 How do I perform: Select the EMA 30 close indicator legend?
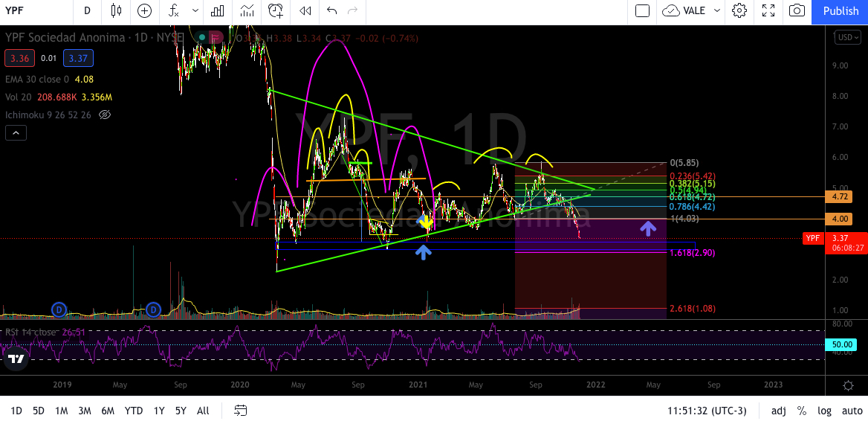coord(37,79)
